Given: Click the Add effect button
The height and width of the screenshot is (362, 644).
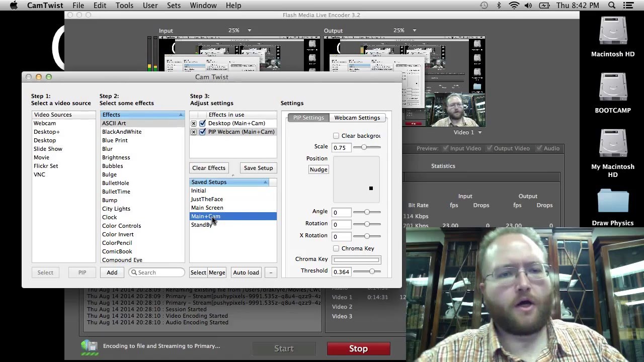Looking at the screenshot, I should (112, 273).
